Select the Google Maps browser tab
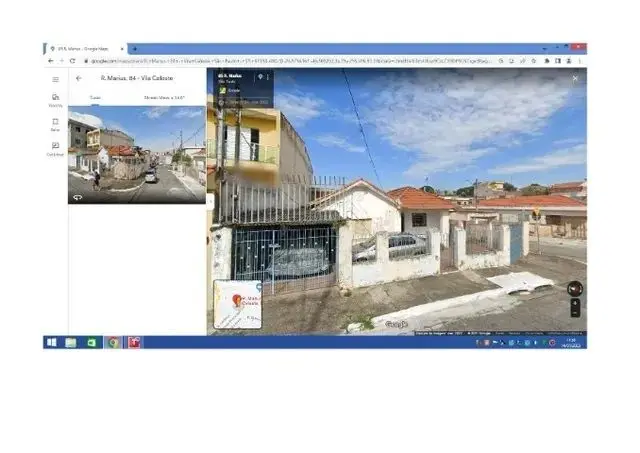640x453 pixels. [85, 48]
